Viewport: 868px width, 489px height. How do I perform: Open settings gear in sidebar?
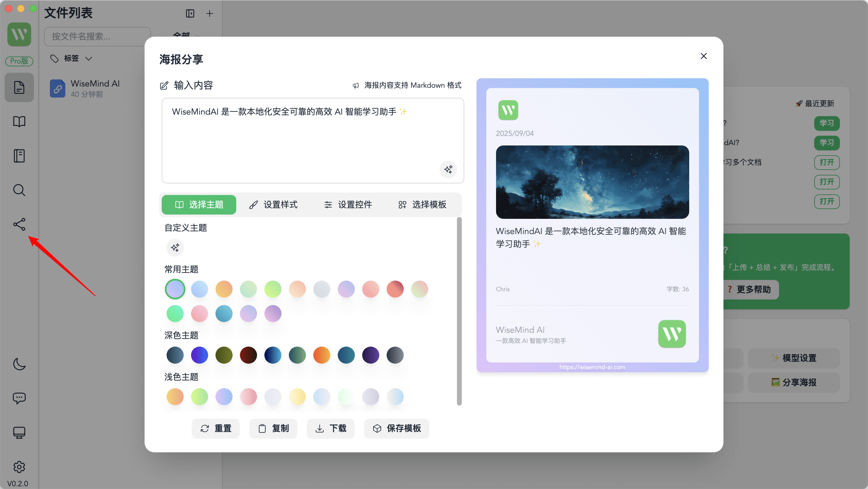19,467
